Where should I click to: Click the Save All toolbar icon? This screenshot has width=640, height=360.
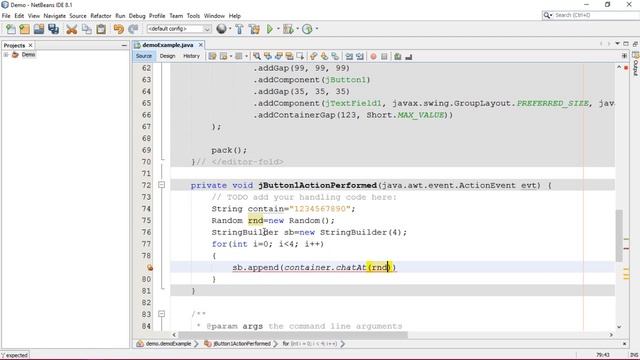coord(53,29)
